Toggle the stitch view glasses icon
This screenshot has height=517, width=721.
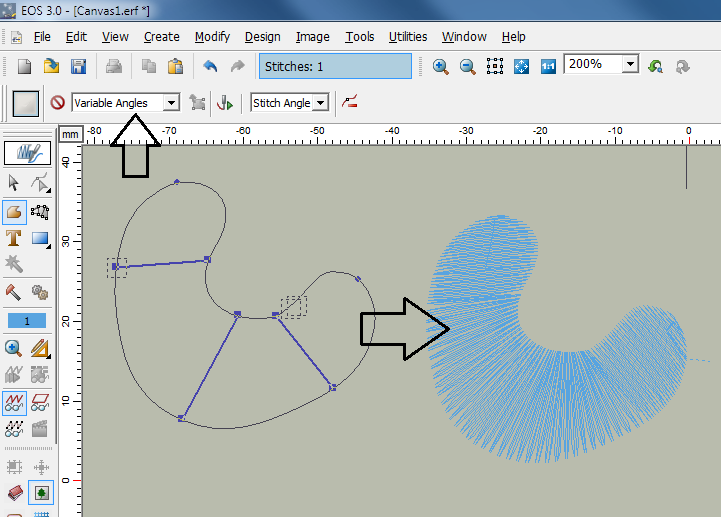[14, 403]
